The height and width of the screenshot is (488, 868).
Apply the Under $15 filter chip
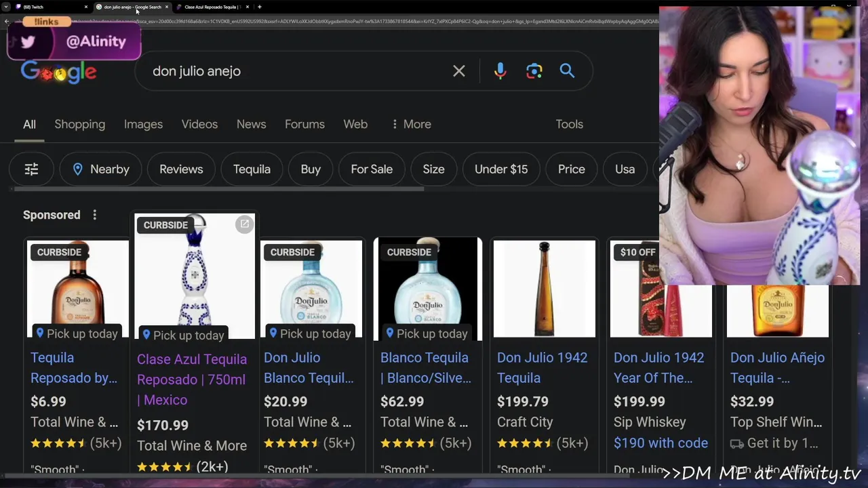pos(501,169)
